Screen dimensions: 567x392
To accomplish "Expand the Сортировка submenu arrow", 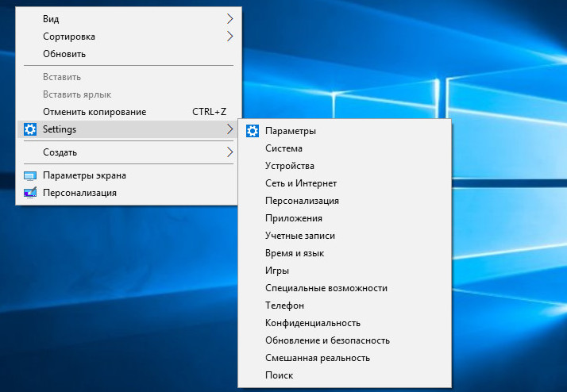I will [230, 37].
